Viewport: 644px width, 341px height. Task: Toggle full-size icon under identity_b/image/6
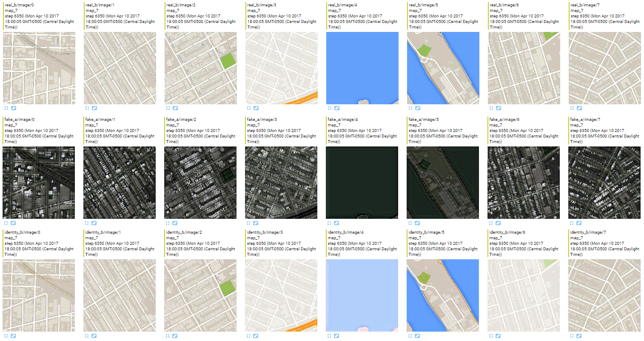click(x=491, y=336)
